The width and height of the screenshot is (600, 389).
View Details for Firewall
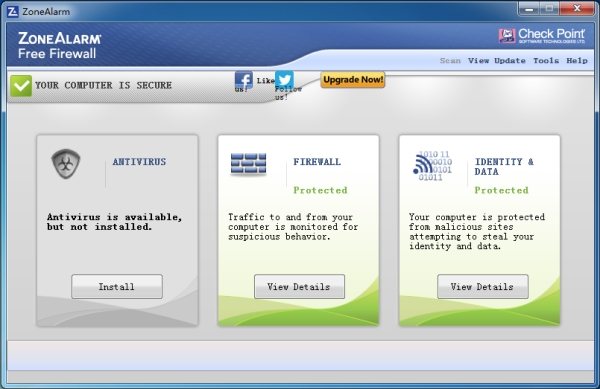[299, 286]
